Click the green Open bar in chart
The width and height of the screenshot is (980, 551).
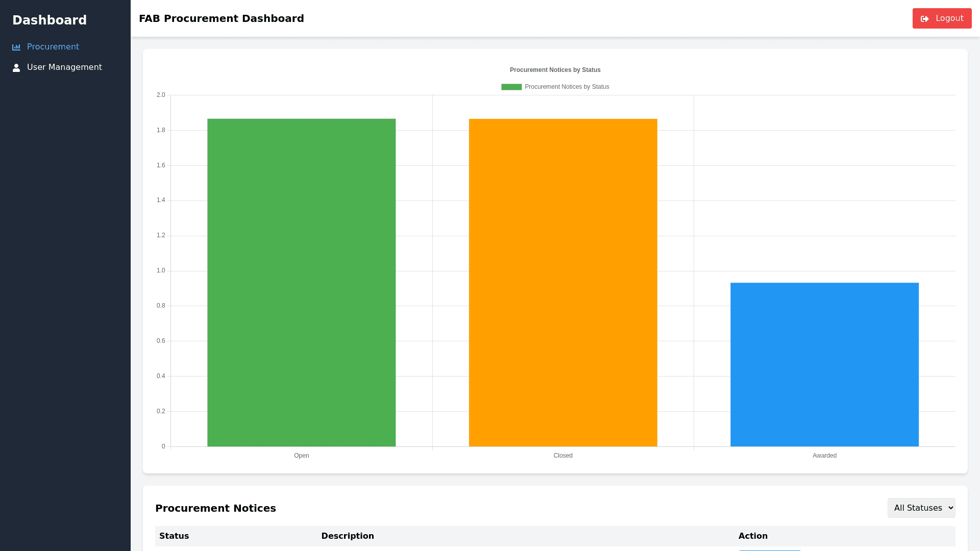[x=301, y=283]
